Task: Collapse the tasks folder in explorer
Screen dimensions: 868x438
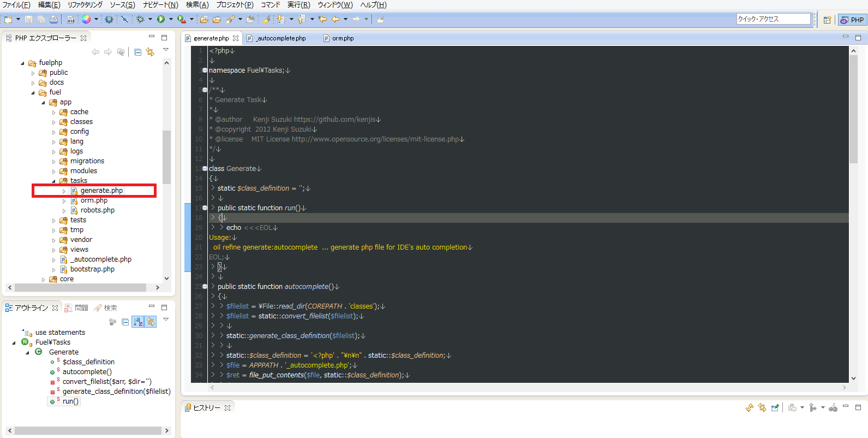Action: (x=53, y=181)
